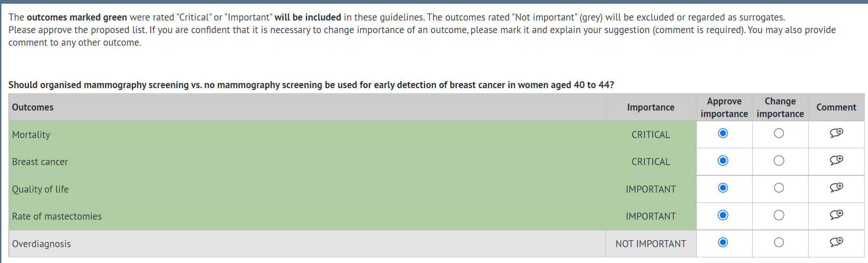Viewport: 868px width, 263px height.
Task: Click the Overdiagnosis outcome row label
Action: click(x=42, y=244)
